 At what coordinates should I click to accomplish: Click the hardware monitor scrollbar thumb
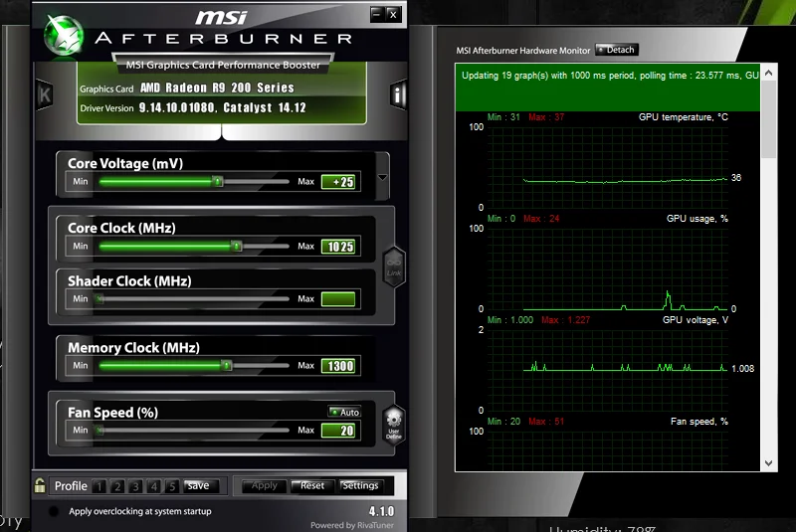tap(768, 119)
